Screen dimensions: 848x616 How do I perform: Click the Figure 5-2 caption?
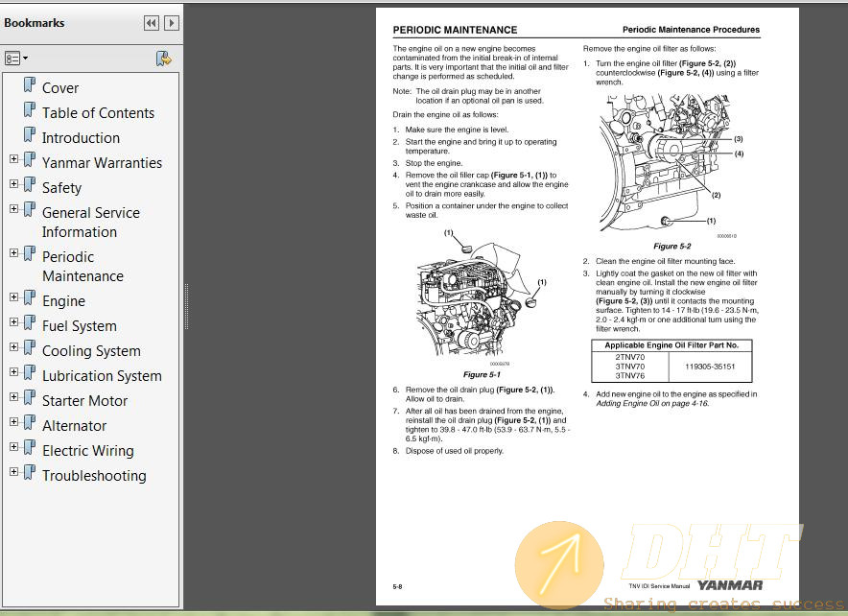click(671, 246)
